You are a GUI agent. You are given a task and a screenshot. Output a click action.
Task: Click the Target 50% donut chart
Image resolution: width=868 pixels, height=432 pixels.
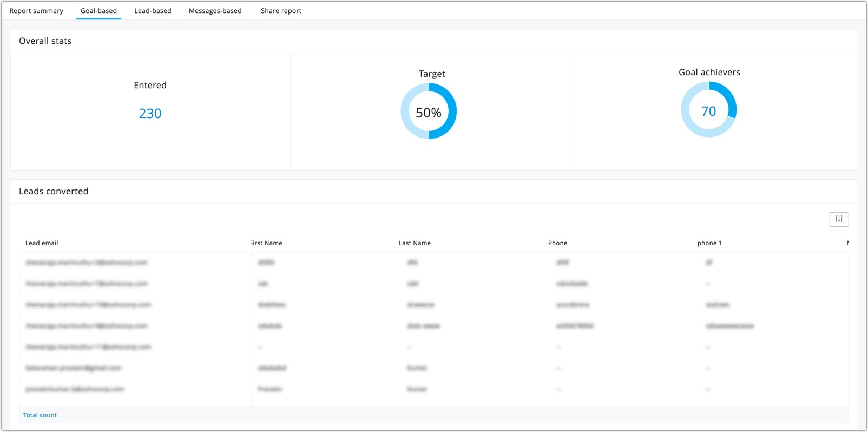[x=429, y=111]
